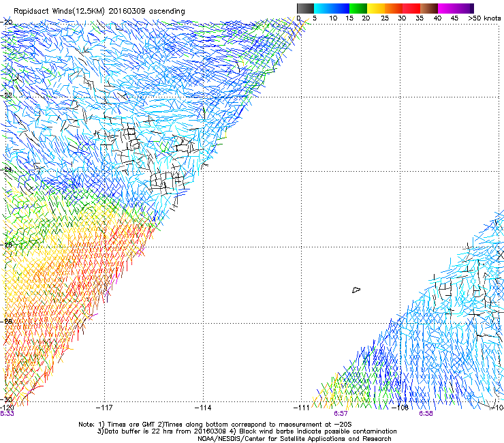
Task: Click the small island outline on the map
Action: tap(356, 290)
